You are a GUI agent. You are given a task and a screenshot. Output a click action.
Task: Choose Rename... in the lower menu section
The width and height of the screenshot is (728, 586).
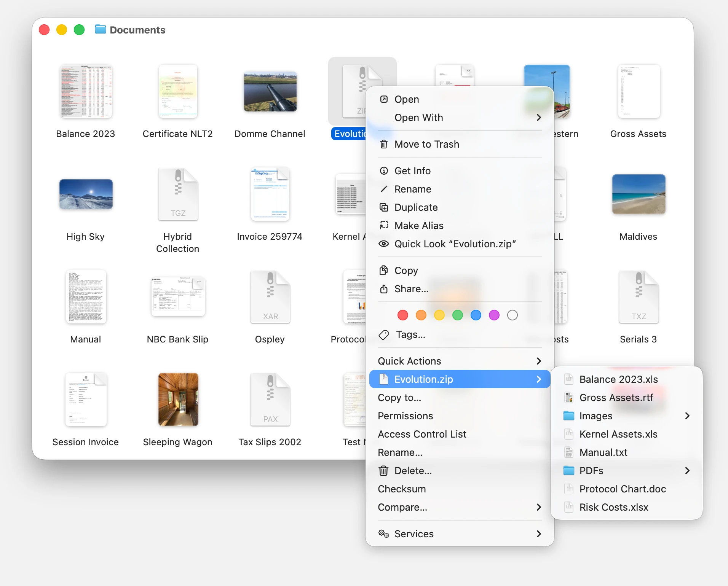click(x=460, y=452)
